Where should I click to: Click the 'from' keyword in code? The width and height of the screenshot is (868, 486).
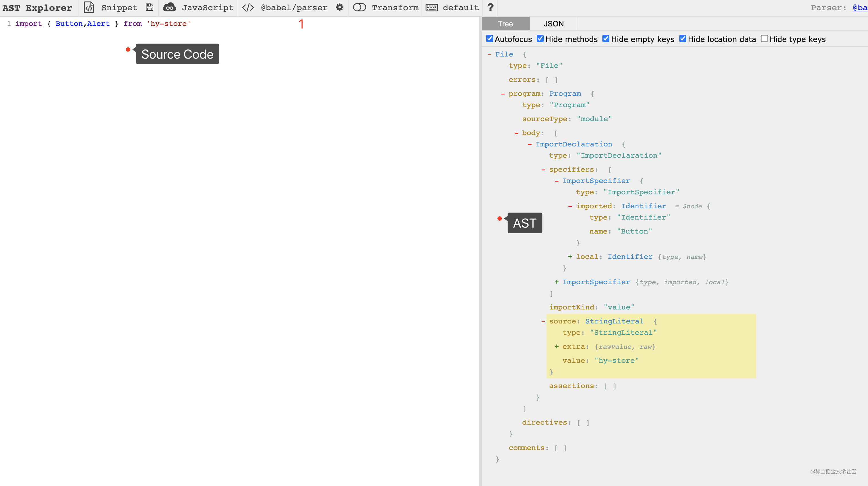tap(132, 24)
